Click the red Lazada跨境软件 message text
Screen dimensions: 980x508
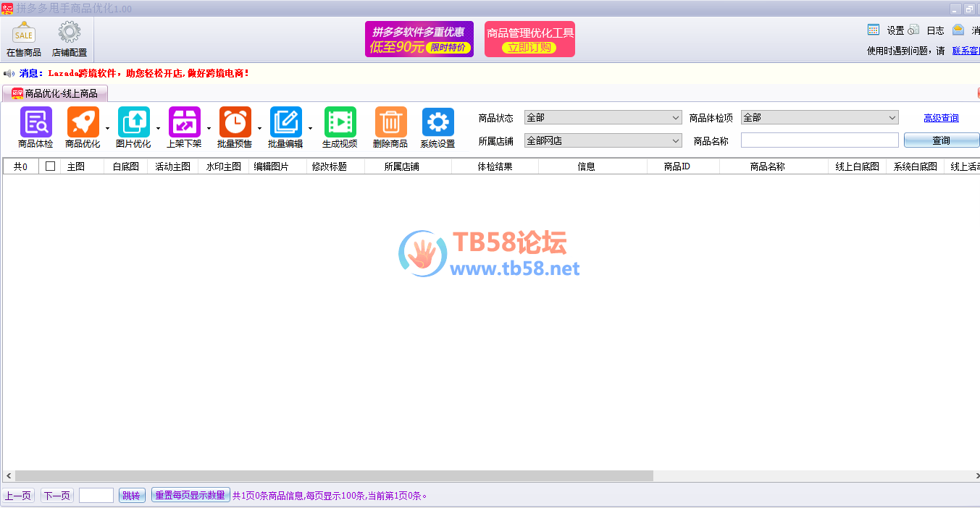click(149, 73)
